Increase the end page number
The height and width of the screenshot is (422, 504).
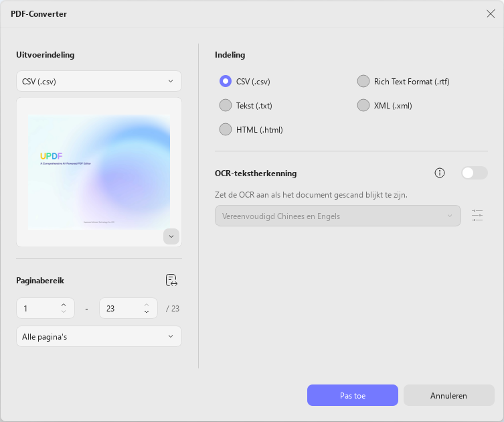pos(147,305)
